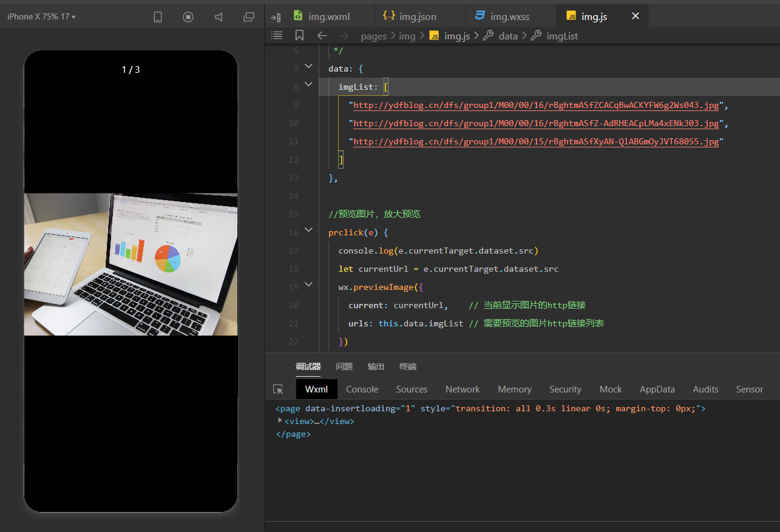Viewport: 780px width, 532px height.
Task: Select the phone rotate simulator icon
Action: click(158, 17)
